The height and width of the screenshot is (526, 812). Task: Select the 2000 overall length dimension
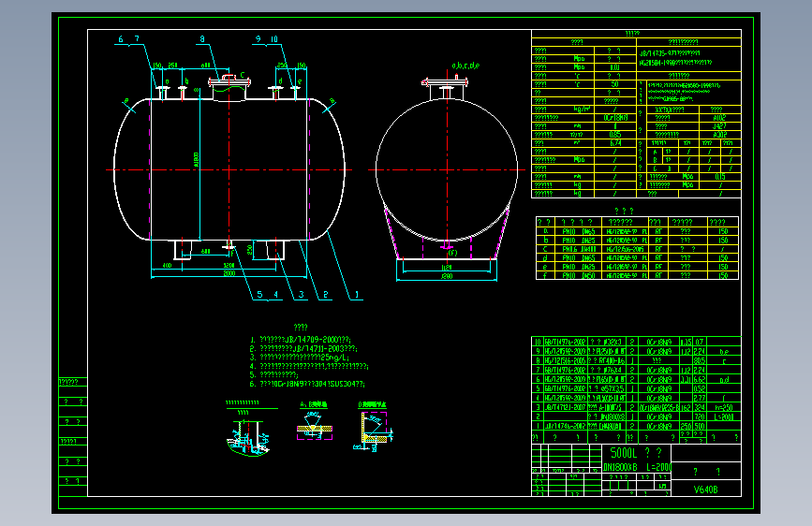(229, 273)
